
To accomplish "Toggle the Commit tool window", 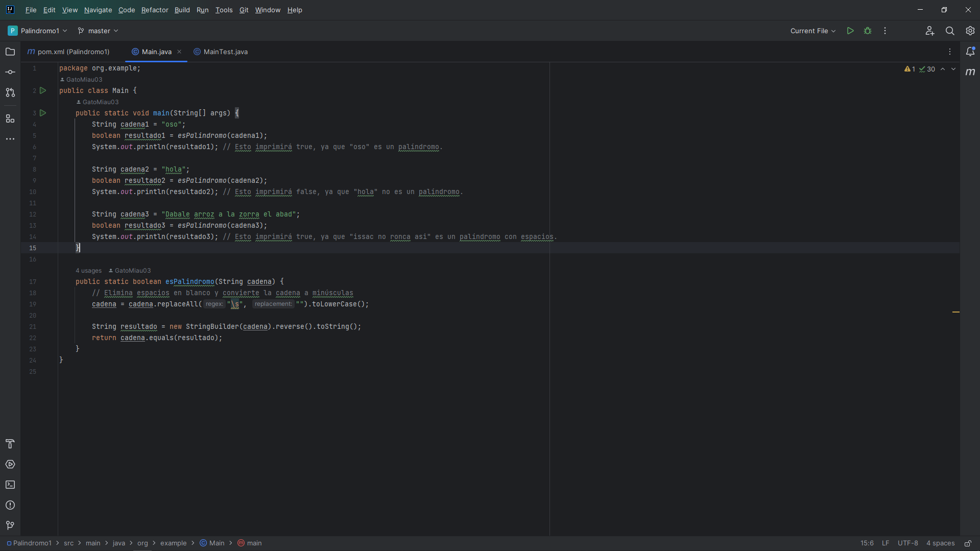I will 10,72.
